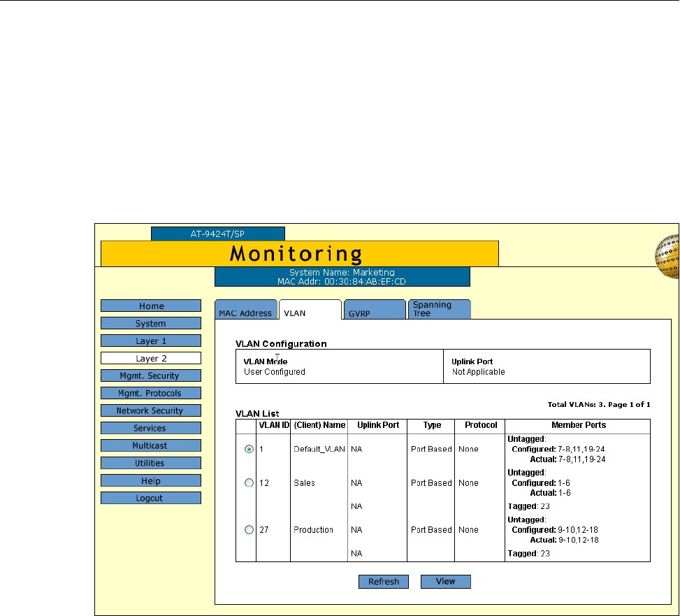
Task: Click the MAC Addr 00:30:84:AB:EF:CD text
Action: (342, 282)
